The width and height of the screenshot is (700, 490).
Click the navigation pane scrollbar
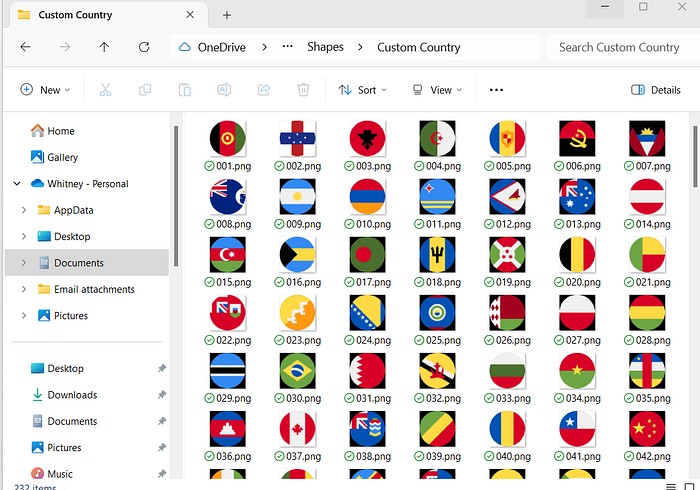click(176, 196)
